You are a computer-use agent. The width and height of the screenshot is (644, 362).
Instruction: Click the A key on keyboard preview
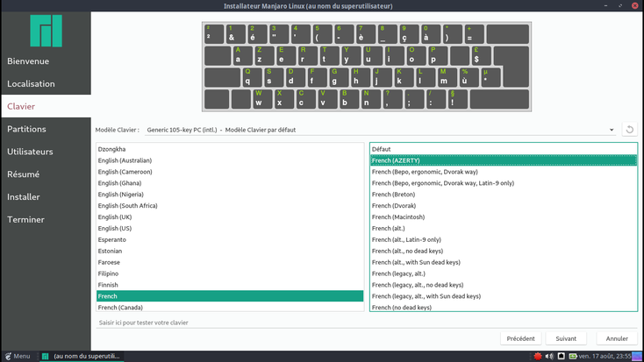242,56
